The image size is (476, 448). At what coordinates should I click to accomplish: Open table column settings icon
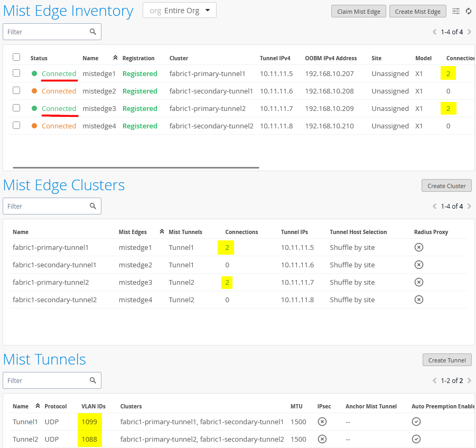point(456,11)
